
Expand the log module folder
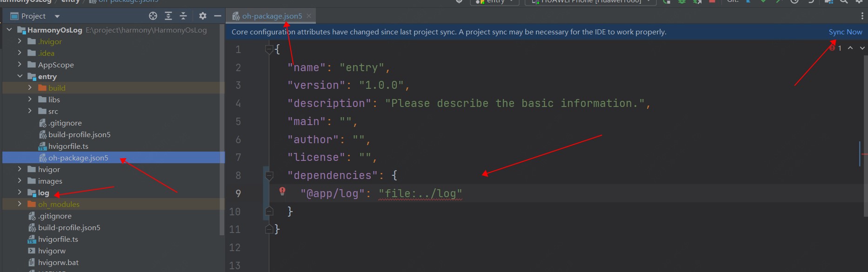tap(20, 192)
